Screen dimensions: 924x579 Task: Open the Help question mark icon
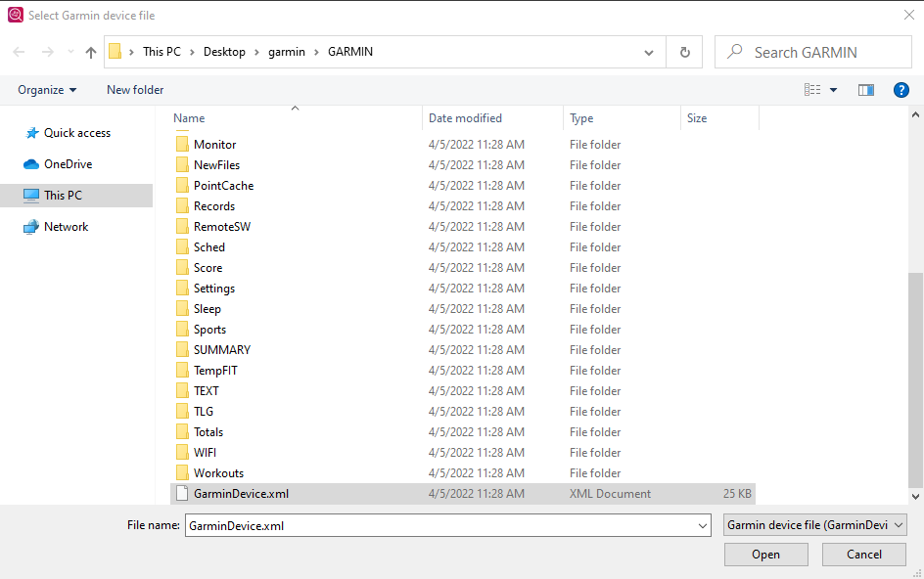(901, 90)
